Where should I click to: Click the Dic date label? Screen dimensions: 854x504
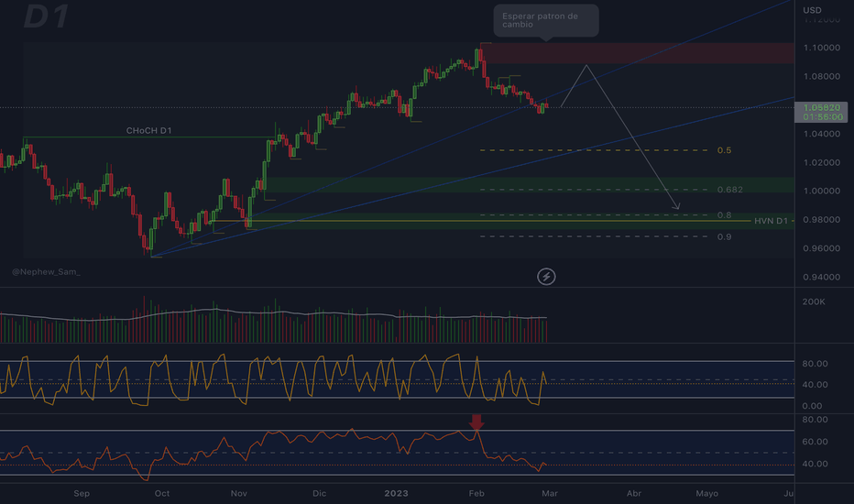coord(319,494)
